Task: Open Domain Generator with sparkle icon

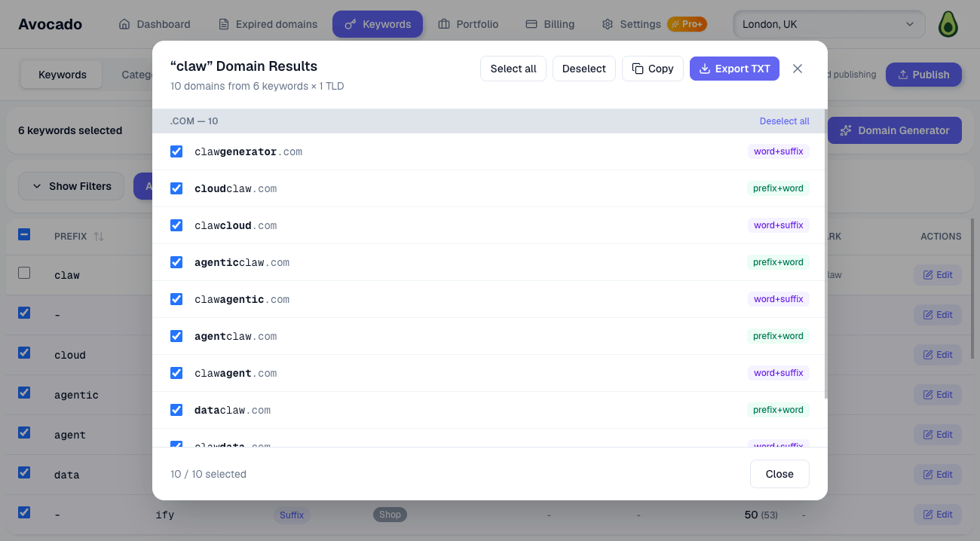Action: pyautogui.click(x=895, y=130)
